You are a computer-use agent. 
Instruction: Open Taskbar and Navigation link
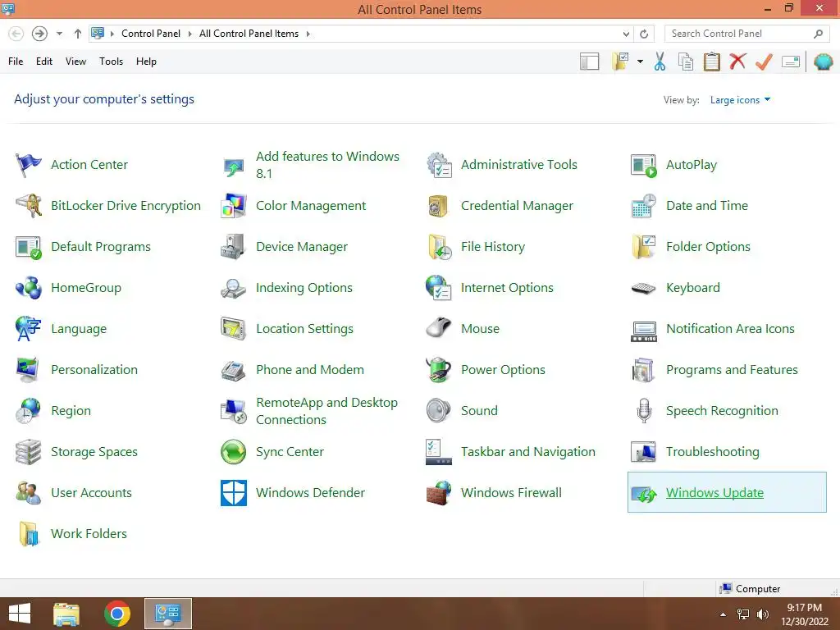point(527,452)
